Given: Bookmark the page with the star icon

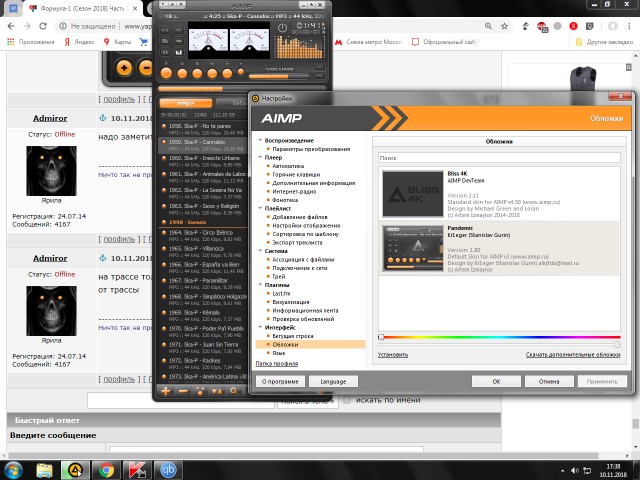Looking at the screenshot, I should coord(504,26).
